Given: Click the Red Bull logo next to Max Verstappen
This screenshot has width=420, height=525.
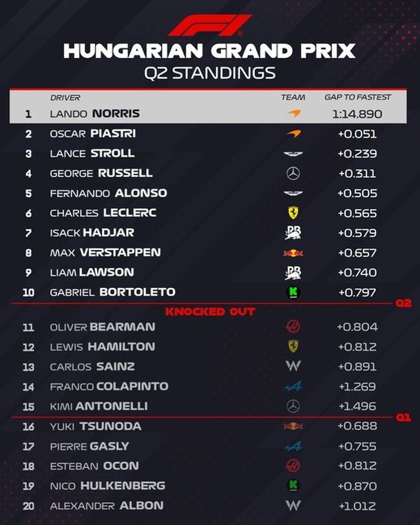Looking at the screenshot, I should [x=293, y=253].
